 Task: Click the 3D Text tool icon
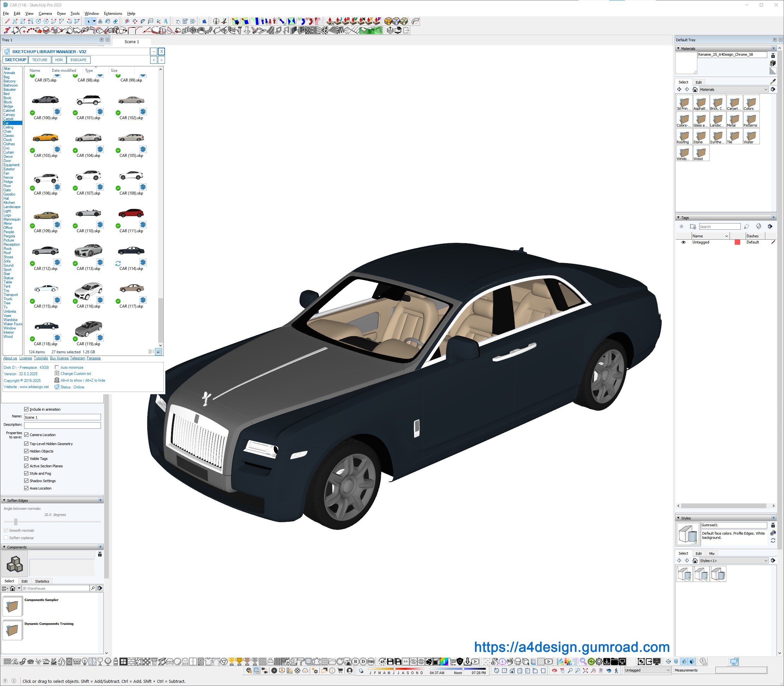166,22
